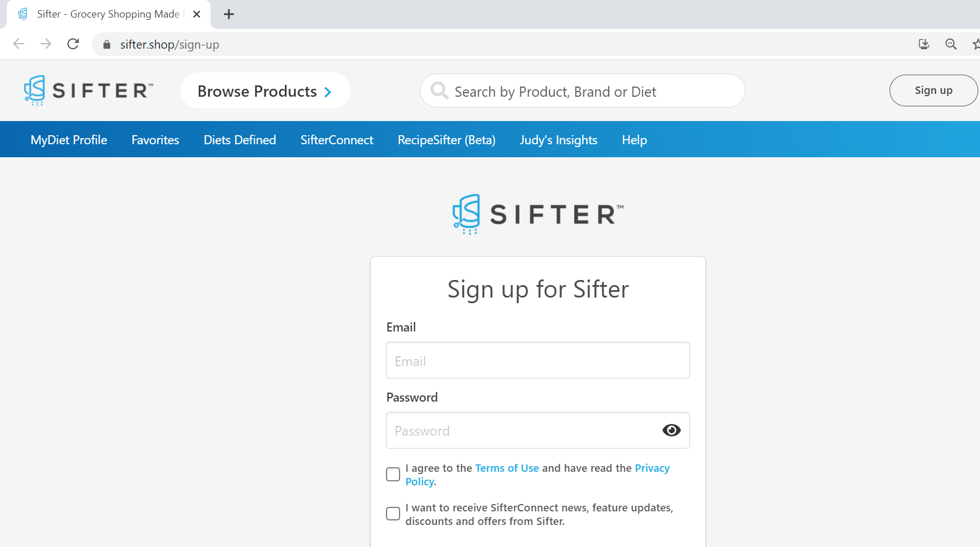Image resolution: width=980 pixels, height=547 pixels.
Task: Open the RecipeSifter (Beta) menu item
Action: coord(446,140)
